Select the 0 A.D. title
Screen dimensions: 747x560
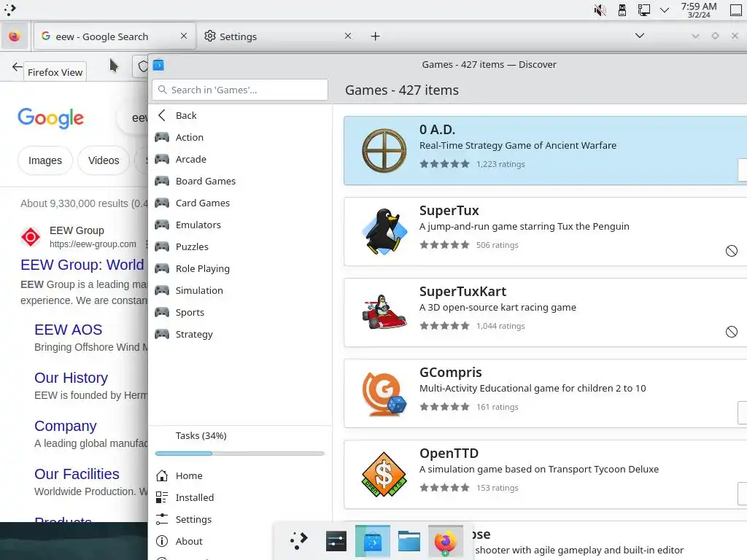(437, 130)
